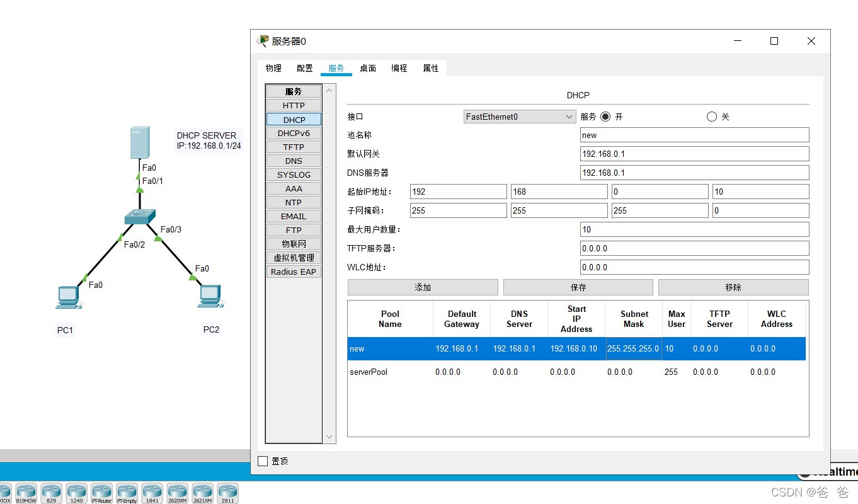The width and height of the screenshot is (858, 504).
Task: Click the PC2 computer icon
Action: [210, 296]
